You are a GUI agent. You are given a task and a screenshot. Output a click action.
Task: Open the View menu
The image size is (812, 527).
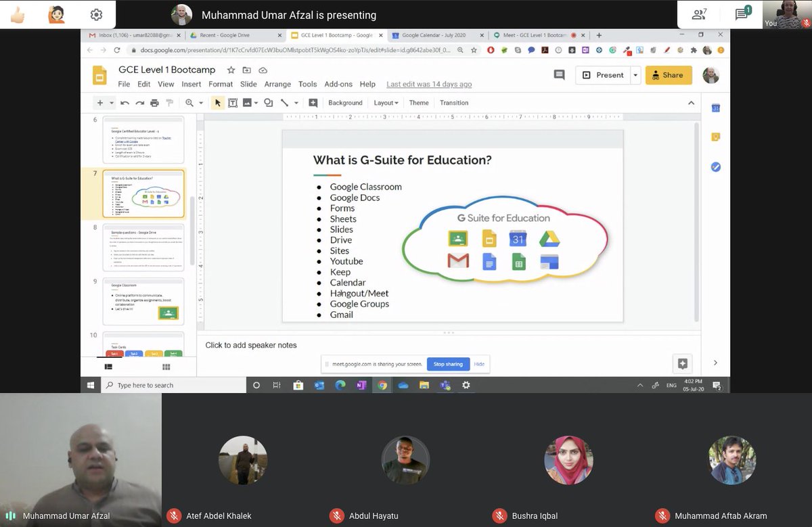(x=166, y=84)
